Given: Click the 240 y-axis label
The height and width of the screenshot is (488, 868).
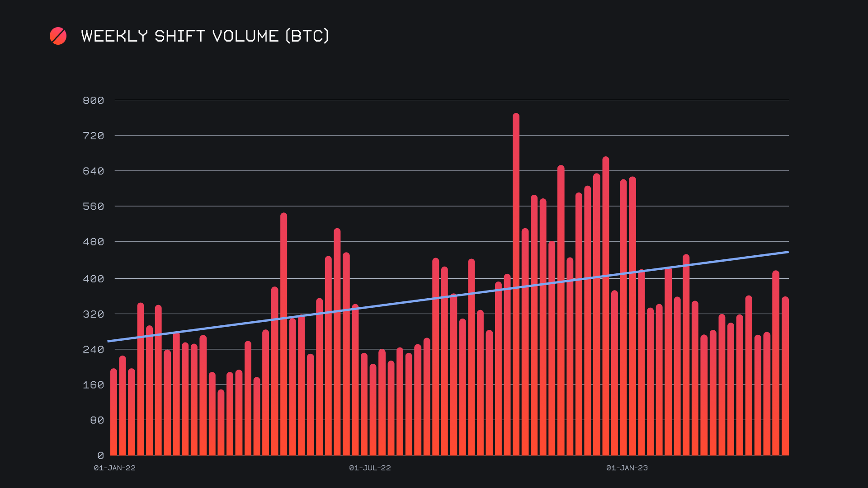Looking at the screenshot, I should [x=94, y=349].
